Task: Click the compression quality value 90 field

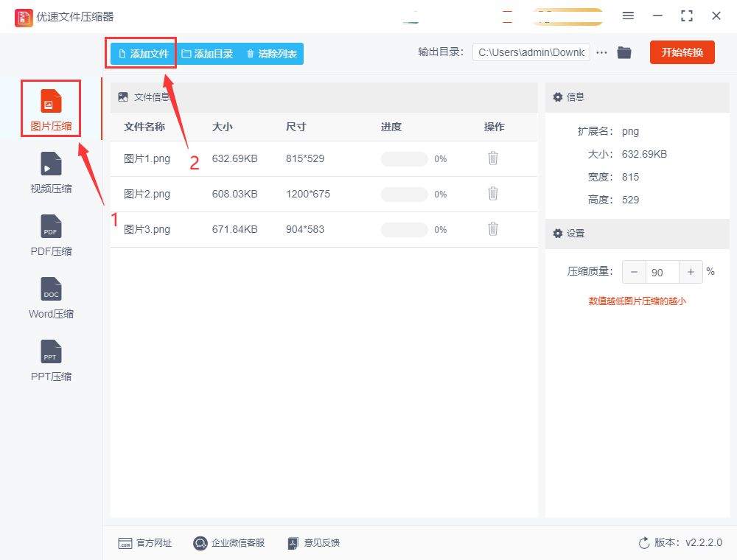Action: pos(663,272)
